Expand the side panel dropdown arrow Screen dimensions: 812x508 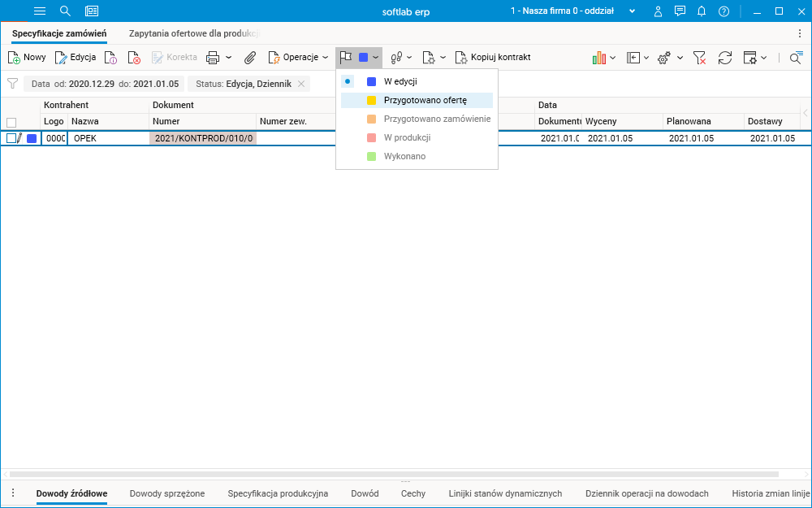click(x=646, y=58)
